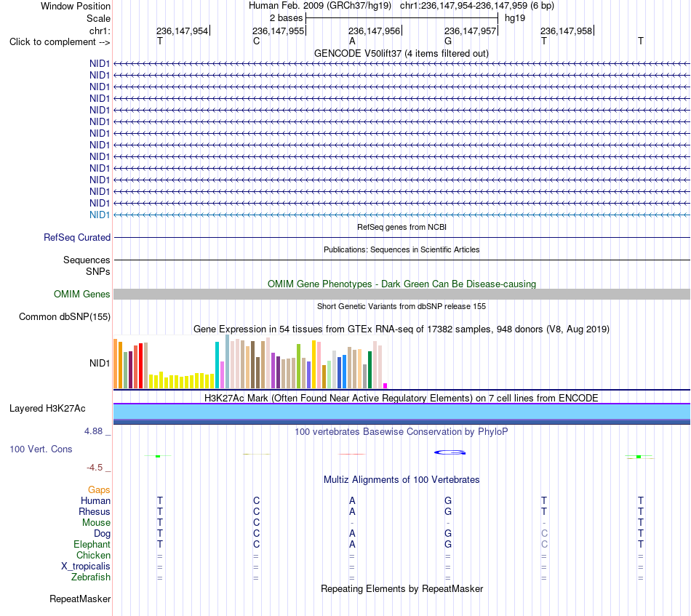Click the gray OMIM Genes bar
Viewport: 691px width, 616px height.
click(x=402, y=295)
